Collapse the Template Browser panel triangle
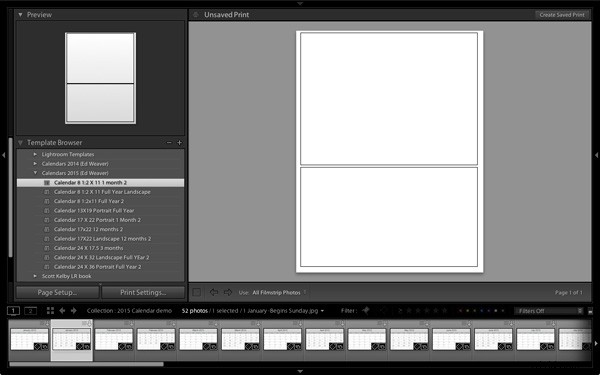 pyautogui.click(x=21, y=143)
